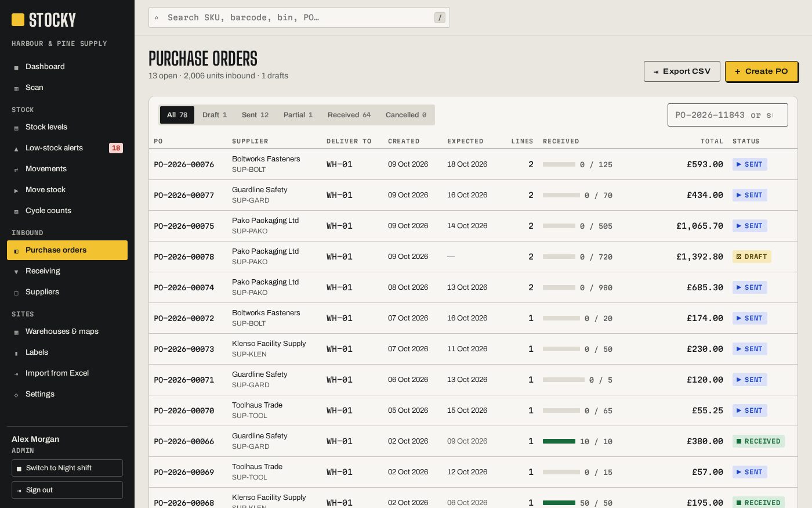
Task: Click the Receiving sidebar icon
Action: tap(16, 272)
